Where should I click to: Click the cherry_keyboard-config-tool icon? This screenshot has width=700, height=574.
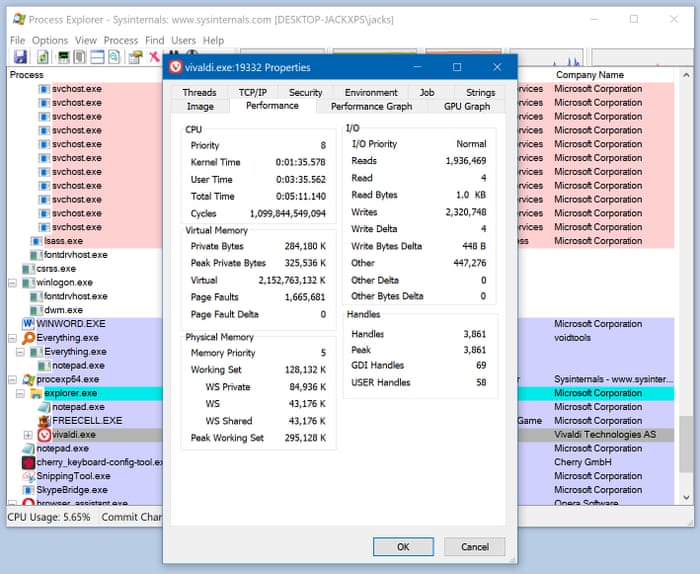[x=28, y=462]
